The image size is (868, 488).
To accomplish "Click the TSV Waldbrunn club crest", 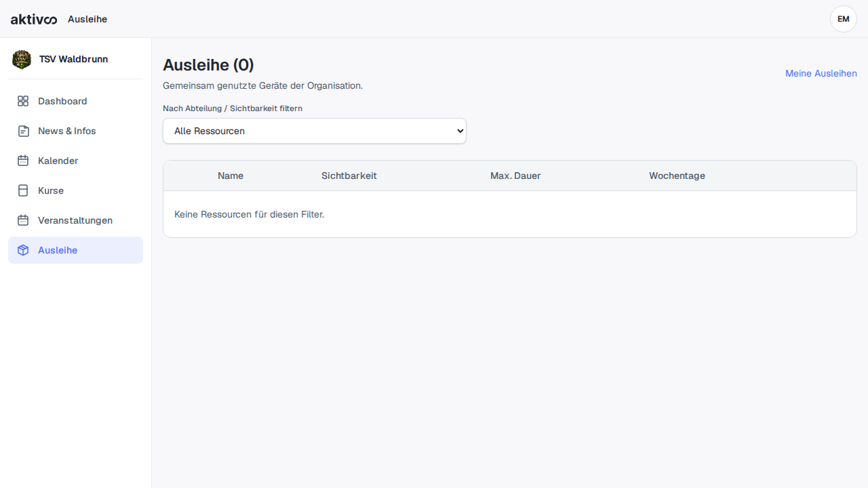I will tap(22, 60).
